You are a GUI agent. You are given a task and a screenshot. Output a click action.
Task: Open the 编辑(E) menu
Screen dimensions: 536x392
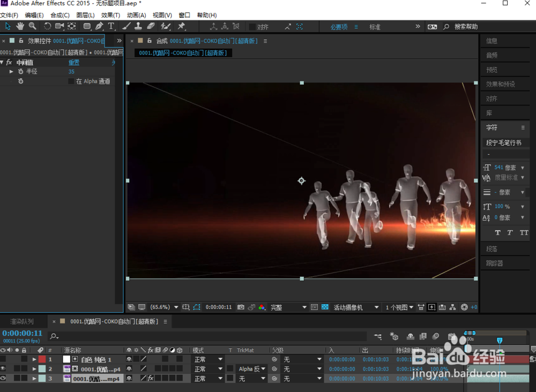pyautogui.click(x=34, y=15)
